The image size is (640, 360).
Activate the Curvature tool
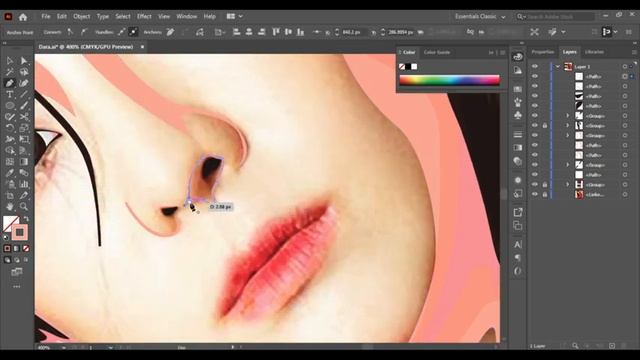click(x=24, y=83)
